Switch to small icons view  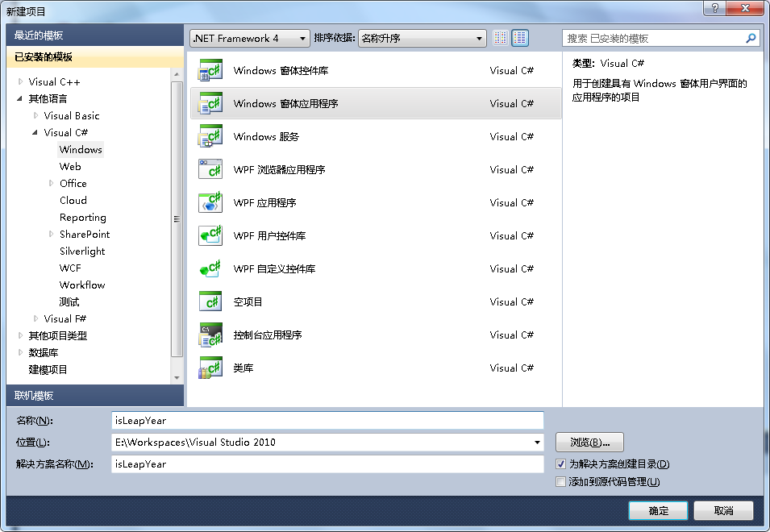point(501,38)
